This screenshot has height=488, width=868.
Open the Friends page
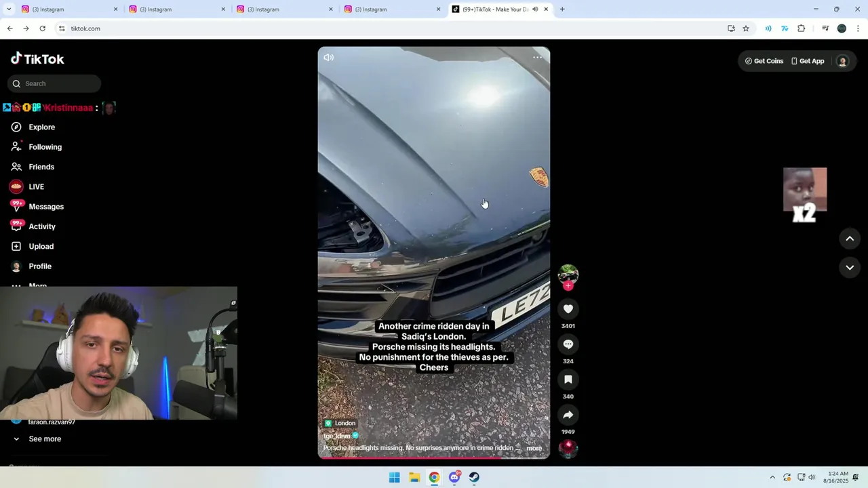click(41, 167)
